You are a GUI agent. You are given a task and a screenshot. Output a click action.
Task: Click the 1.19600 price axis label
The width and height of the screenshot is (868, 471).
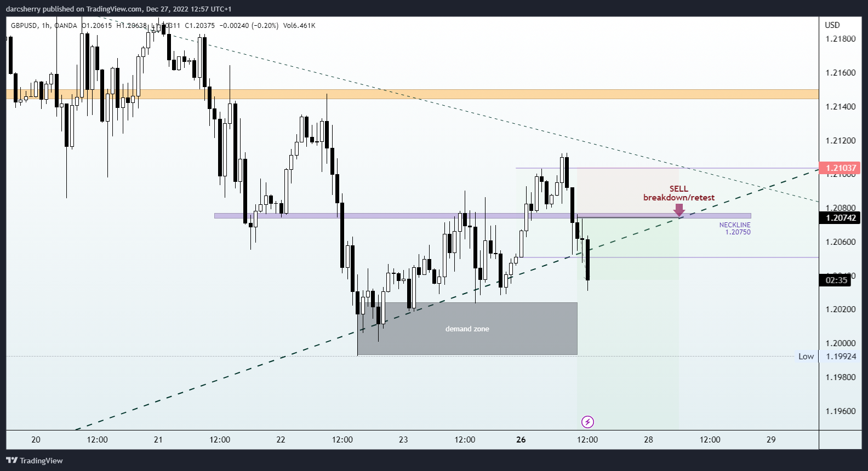tap(841, 411)
